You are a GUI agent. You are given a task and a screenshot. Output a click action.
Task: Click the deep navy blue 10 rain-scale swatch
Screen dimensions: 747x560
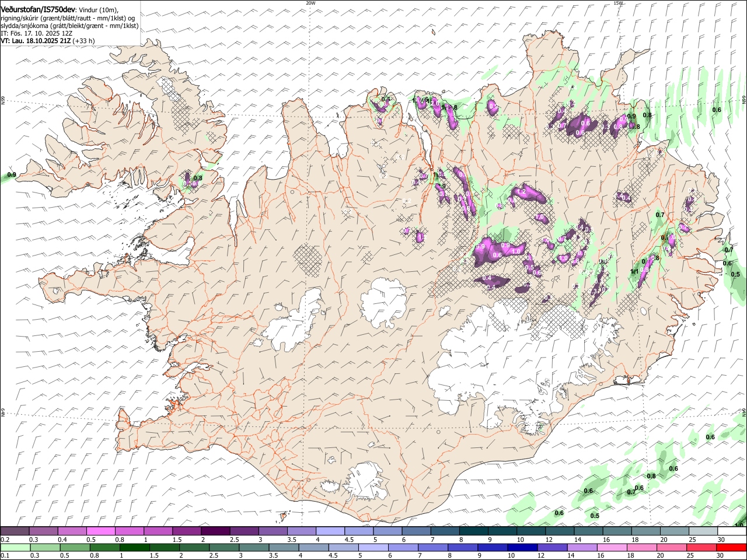[x=523, y=547]
